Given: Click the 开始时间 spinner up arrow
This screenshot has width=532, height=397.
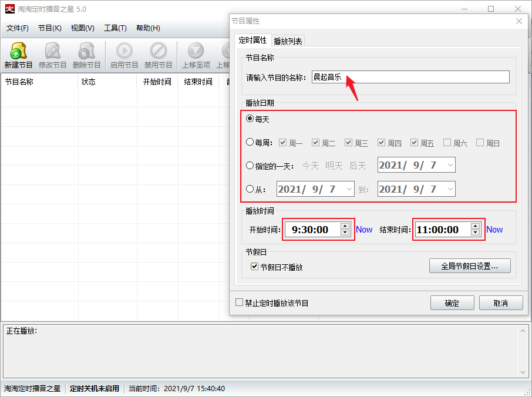Looking at the screenshot, I should [345, 226].
